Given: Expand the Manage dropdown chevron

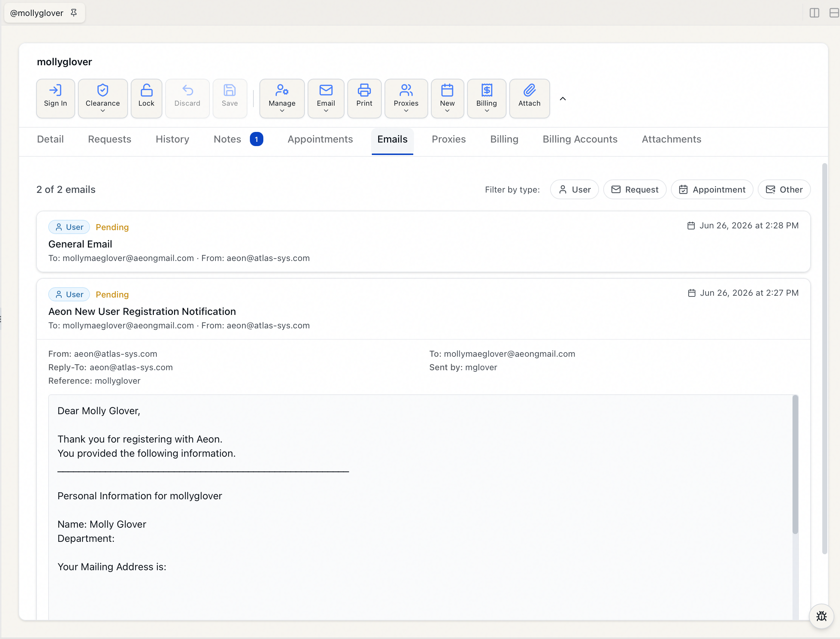Looking at the screenshot, I should click(282, 111).
